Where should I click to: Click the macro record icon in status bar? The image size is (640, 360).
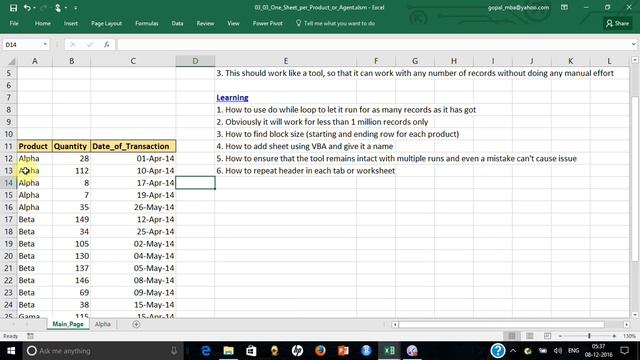point(30,336)
